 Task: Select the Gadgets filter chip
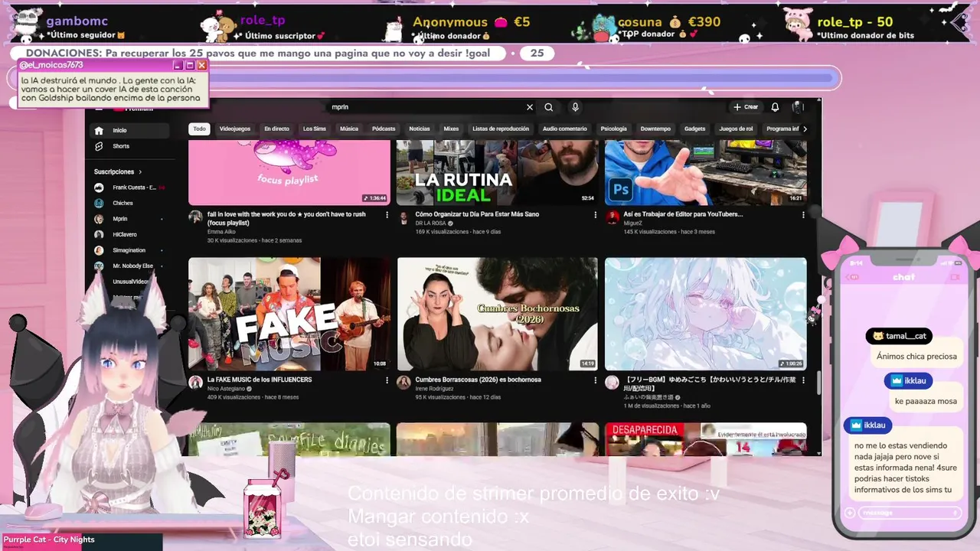(695, 129)
